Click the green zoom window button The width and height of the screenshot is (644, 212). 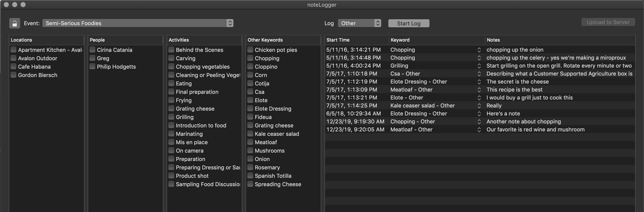(x=23, y=4)
